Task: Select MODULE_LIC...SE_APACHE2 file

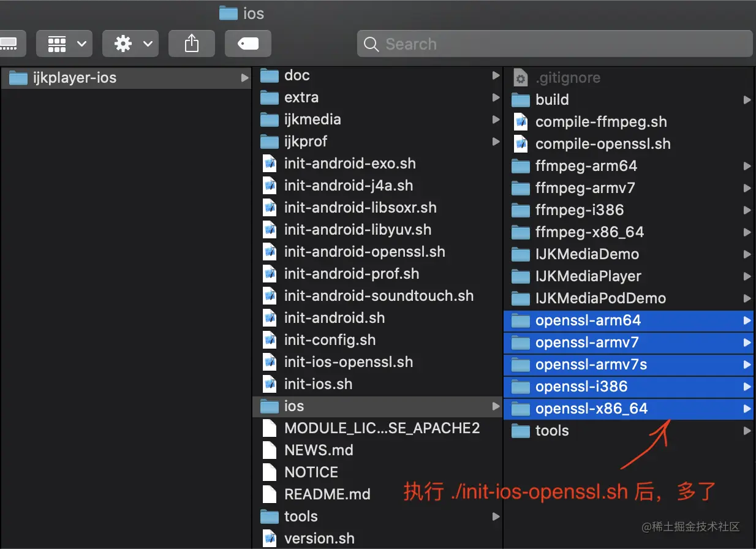Action: click(377, 428)
